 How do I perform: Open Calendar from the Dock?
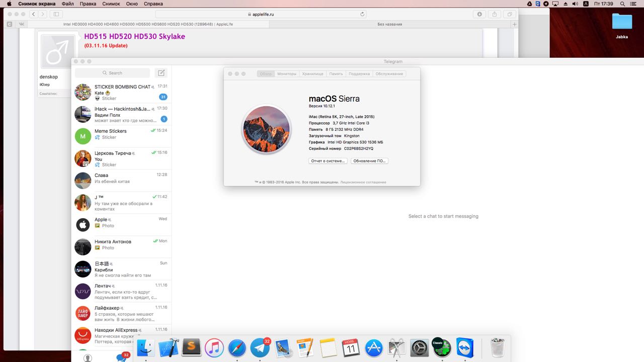click(x=351, y=347)
